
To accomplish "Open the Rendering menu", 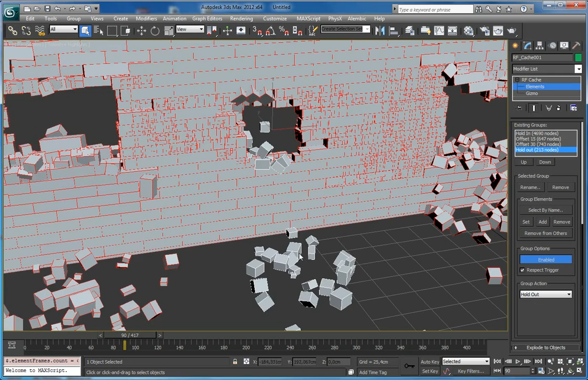I will [x=241, y=18].
